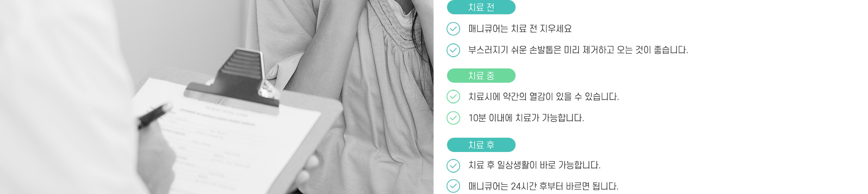868x194 pixels.
Task: Click the 치료 중 green badge
Action: 481,76
